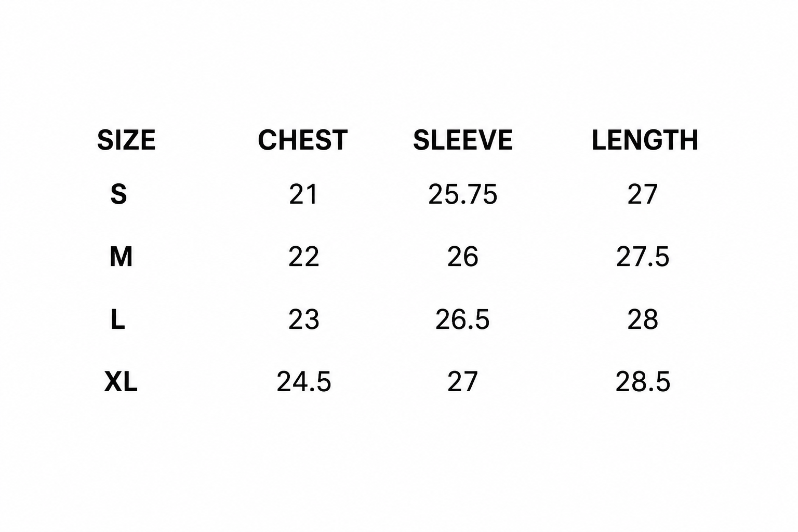Click sleeve value 25.75
This screenshot has width=798, height=532.
click(463, 194)
